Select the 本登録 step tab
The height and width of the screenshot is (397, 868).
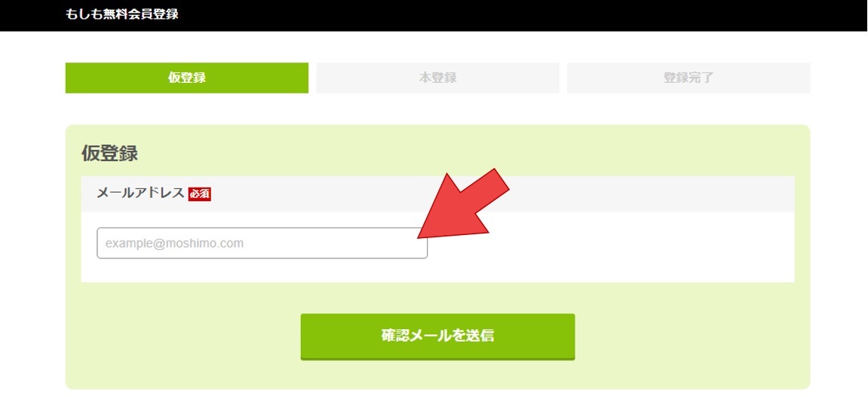coord(437,78)
